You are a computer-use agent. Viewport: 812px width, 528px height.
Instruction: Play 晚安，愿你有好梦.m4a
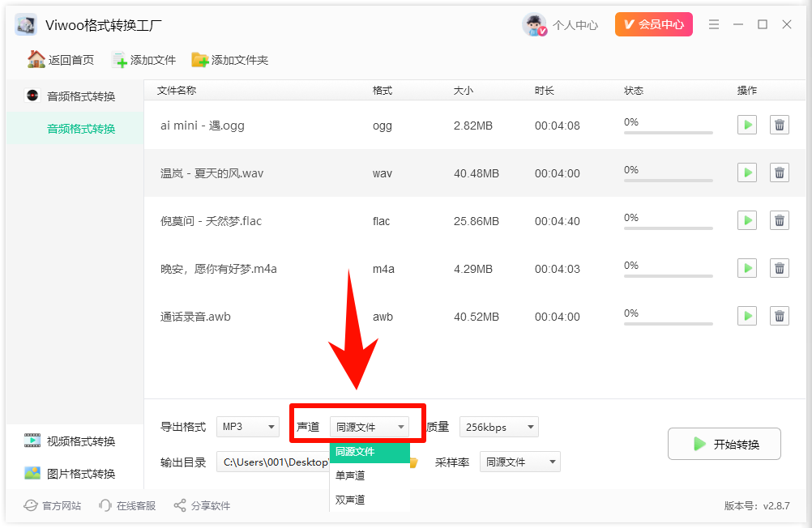pos(746,268)
